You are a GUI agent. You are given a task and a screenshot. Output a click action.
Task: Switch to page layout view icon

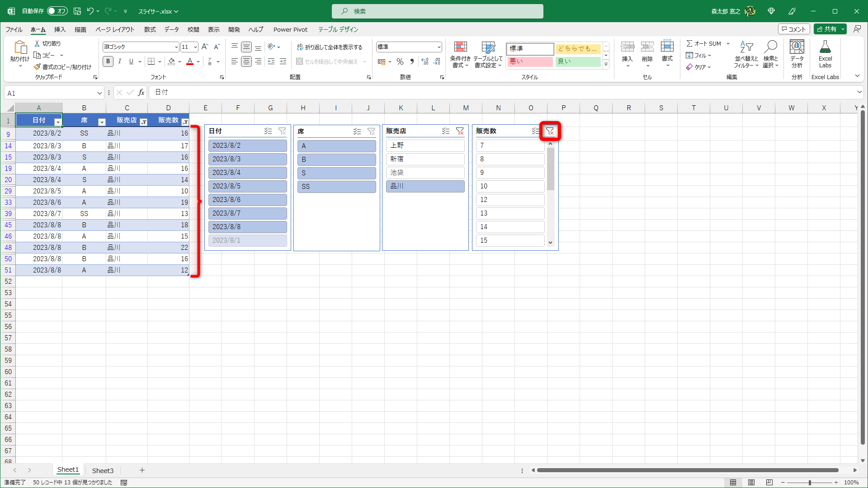pos(751,483)
